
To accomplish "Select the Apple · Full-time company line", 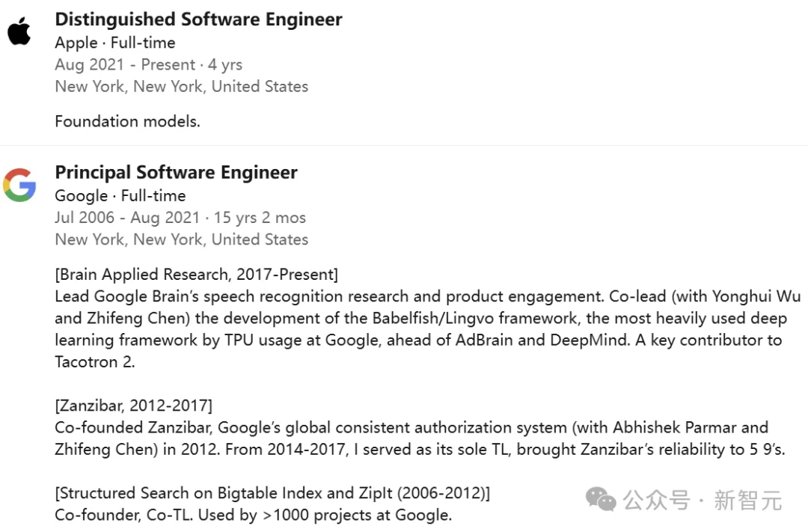I will [x=115, y=43].
